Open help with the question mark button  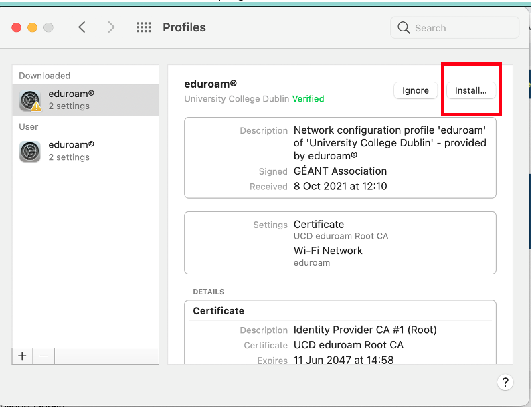pyautogui.click(x=505, y=382)
